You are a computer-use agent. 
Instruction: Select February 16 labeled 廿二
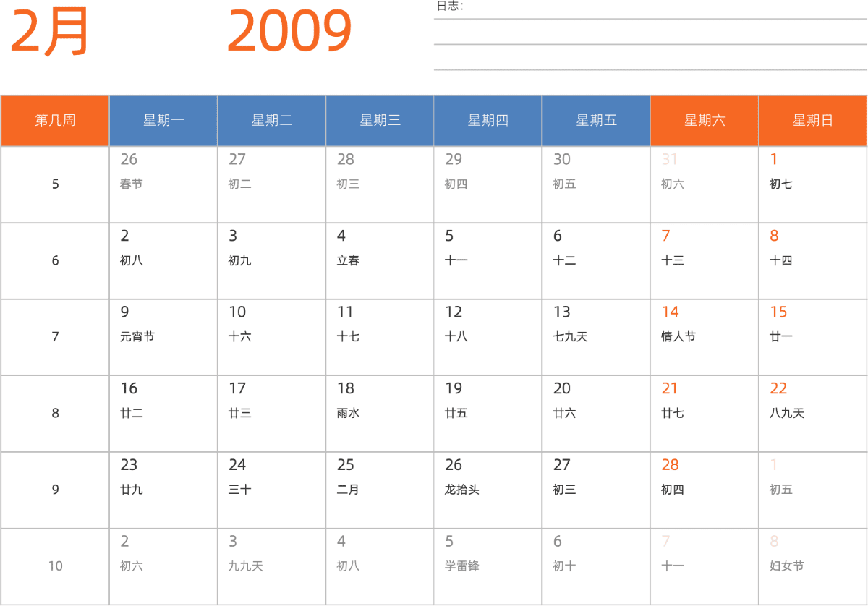[x=163, y=414]
